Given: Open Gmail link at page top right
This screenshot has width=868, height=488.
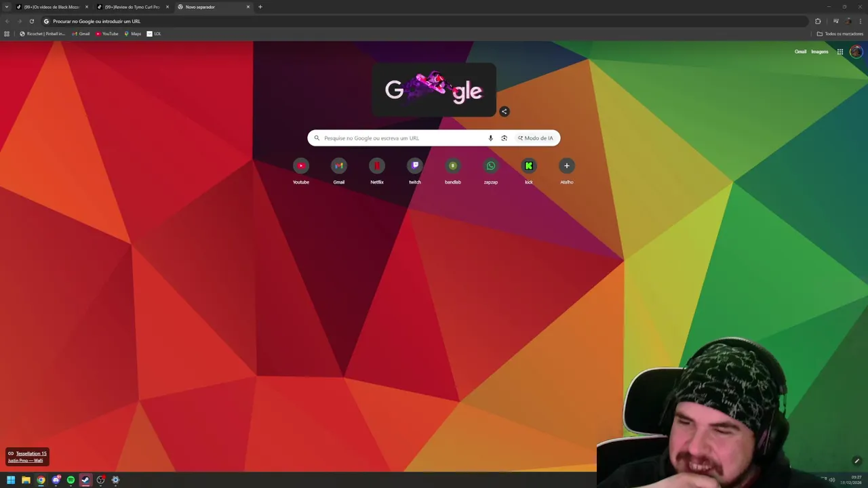Looking at the screenshot, I should click(x=800, y=52).
